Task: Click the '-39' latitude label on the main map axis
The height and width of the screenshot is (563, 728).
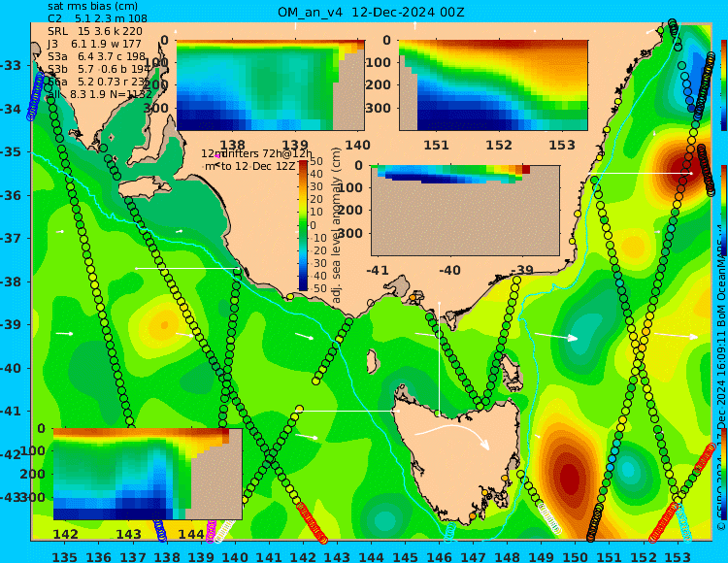Action: point(11,324)
